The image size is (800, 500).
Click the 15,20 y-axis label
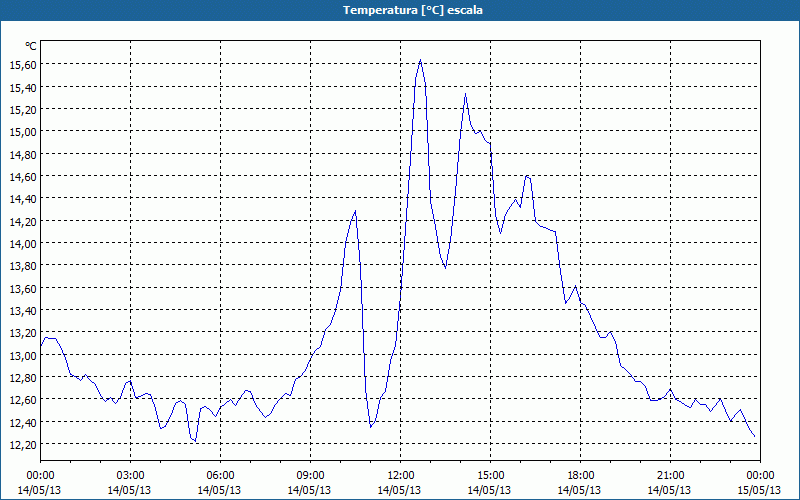tap(23, 109)
